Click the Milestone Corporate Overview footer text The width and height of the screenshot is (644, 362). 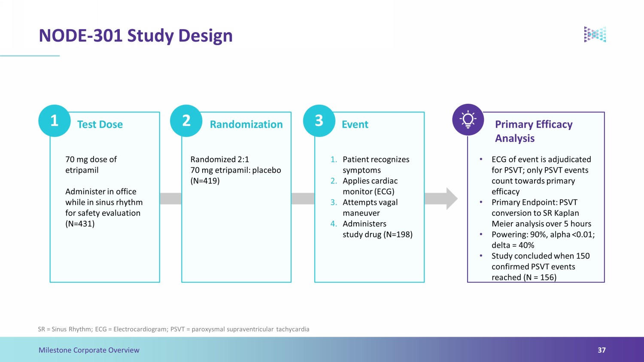tap(89, 350)
